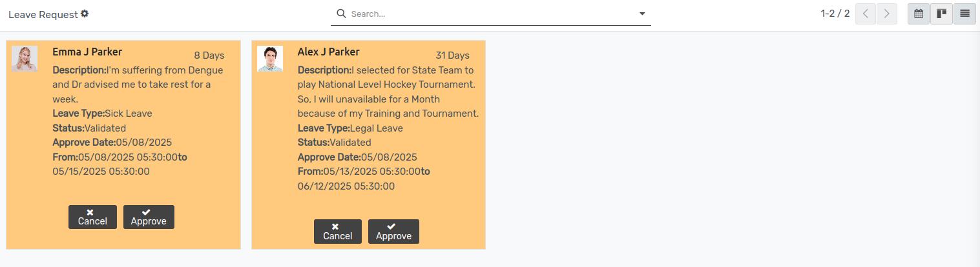The height and width of the screenshot is (267, 980).
Task: Click the 31 Days label on Alex's card
Action: (x=452, y=55)
